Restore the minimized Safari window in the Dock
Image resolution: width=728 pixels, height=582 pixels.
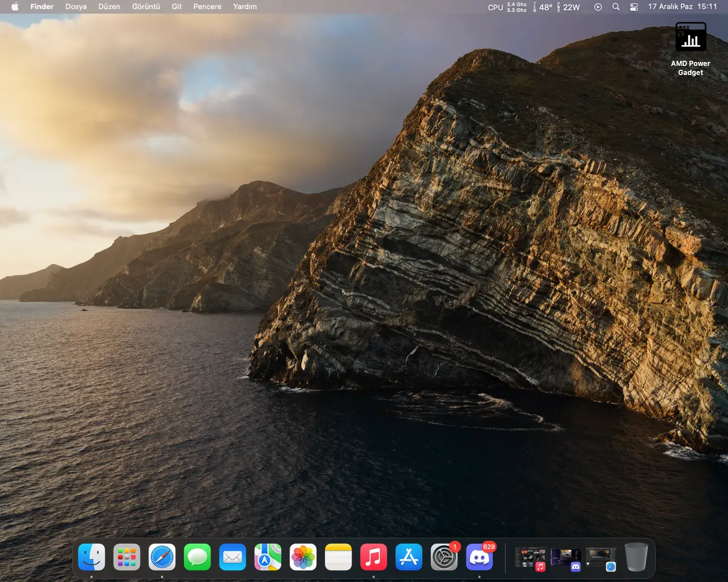pos(601,558)
